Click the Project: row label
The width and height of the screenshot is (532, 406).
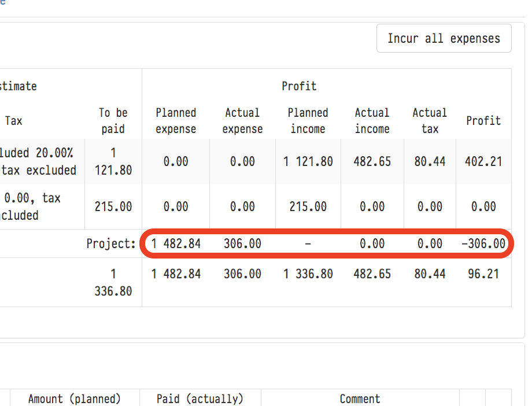pos(111,244)
